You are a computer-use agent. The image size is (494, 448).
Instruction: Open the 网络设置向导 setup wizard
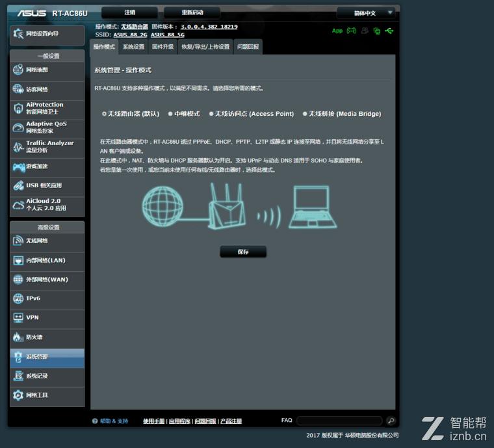click(47, 34)
